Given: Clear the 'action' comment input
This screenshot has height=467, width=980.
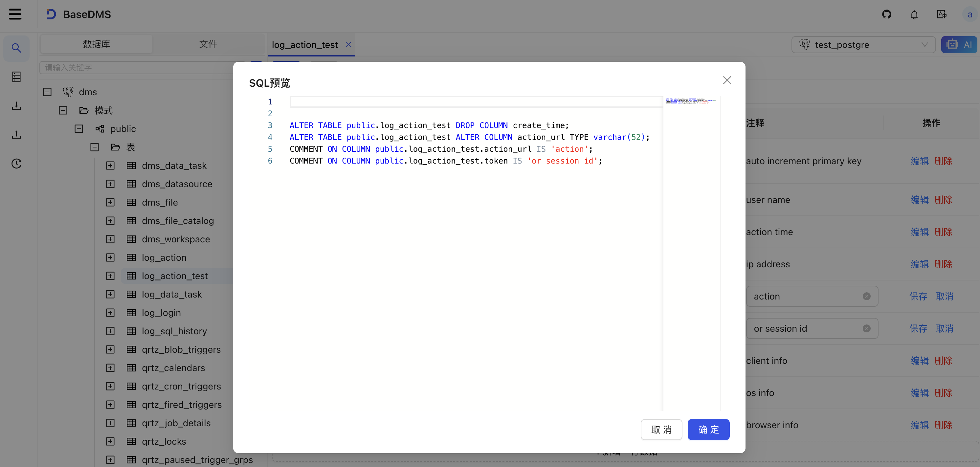Looking at the screenshot, I should [867, 296].
